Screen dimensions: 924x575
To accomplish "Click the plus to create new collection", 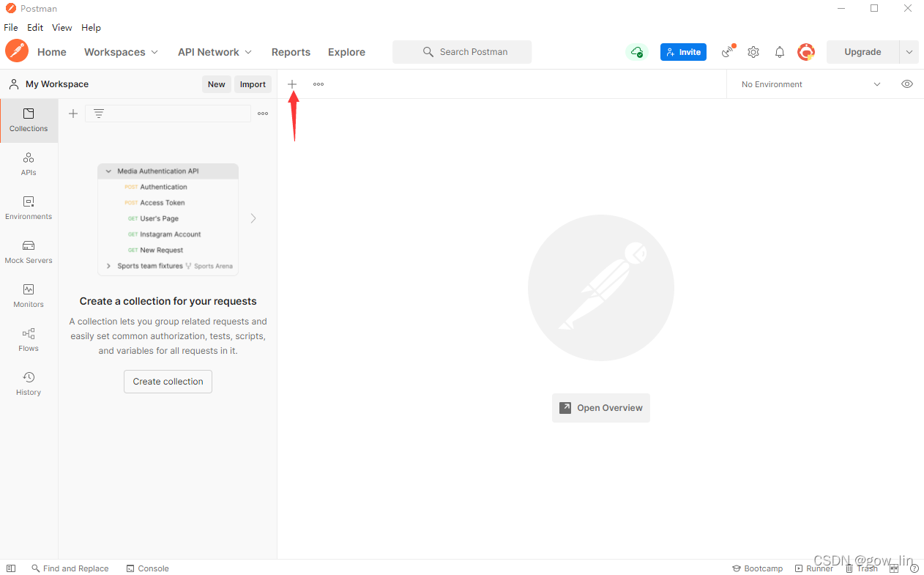I will tap(73, 114).
